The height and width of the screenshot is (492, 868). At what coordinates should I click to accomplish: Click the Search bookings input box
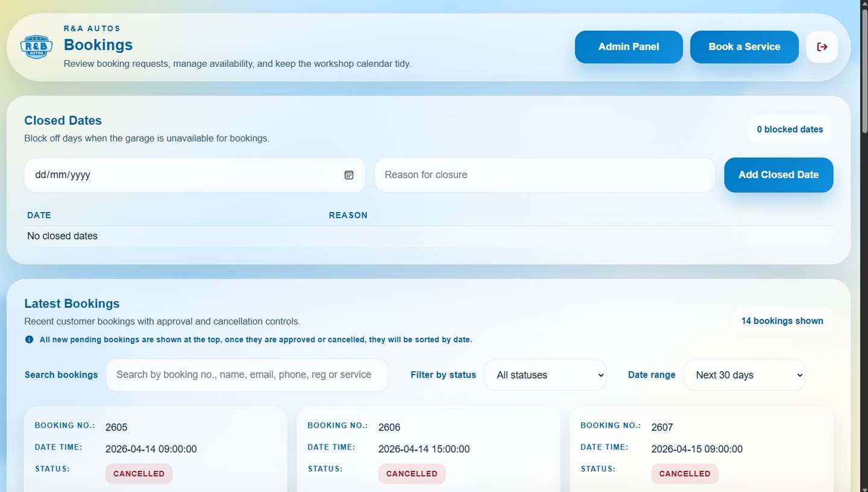(247, 375)
